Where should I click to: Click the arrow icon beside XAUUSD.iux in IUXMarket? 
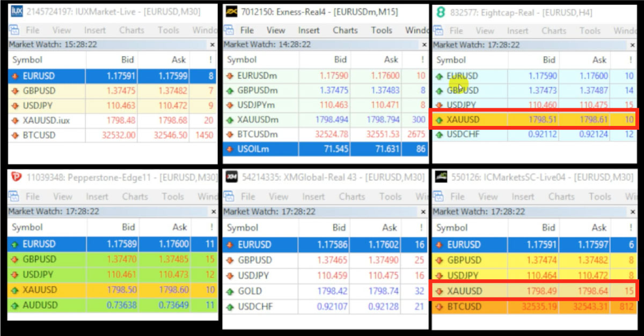click(16, 121)
